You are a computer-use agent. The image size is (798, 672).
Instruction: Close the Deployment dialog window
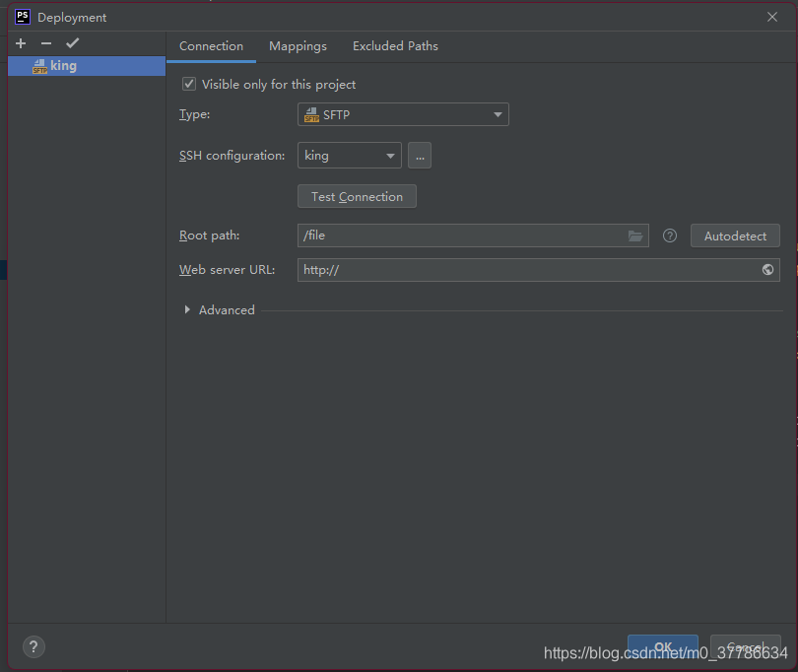coord(772,17)
